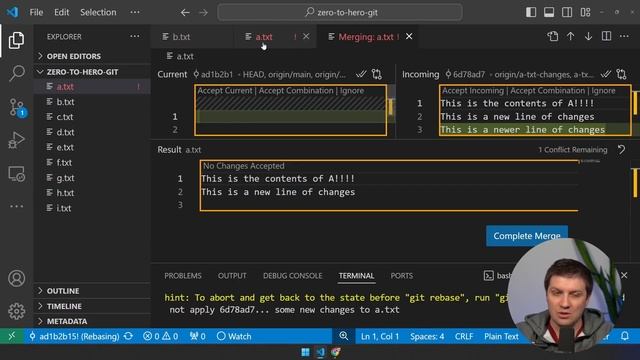The image size is (640, 360).
Task: Open the Accounts menu
Action: tap(16, 278)
